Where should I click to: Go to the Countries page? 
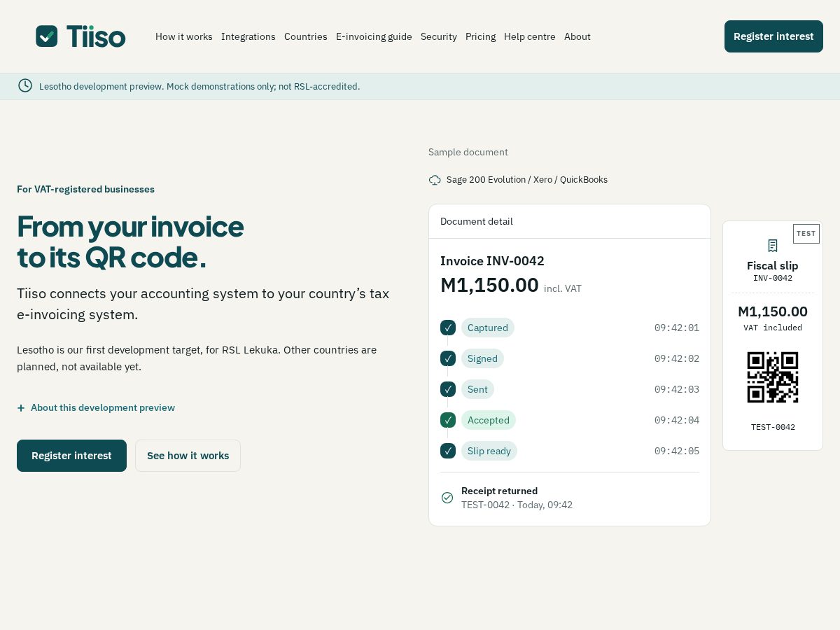[x=306, y=36]
